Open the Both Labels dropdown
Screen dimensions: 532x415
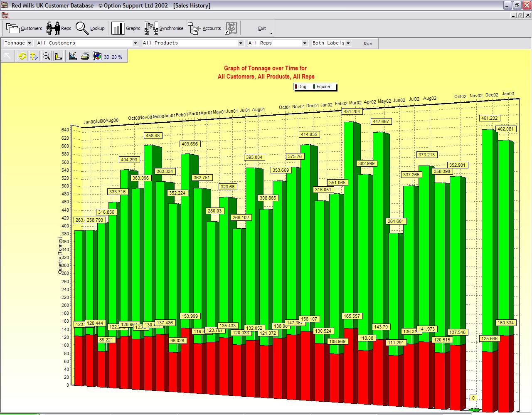(x=348, y=43)
